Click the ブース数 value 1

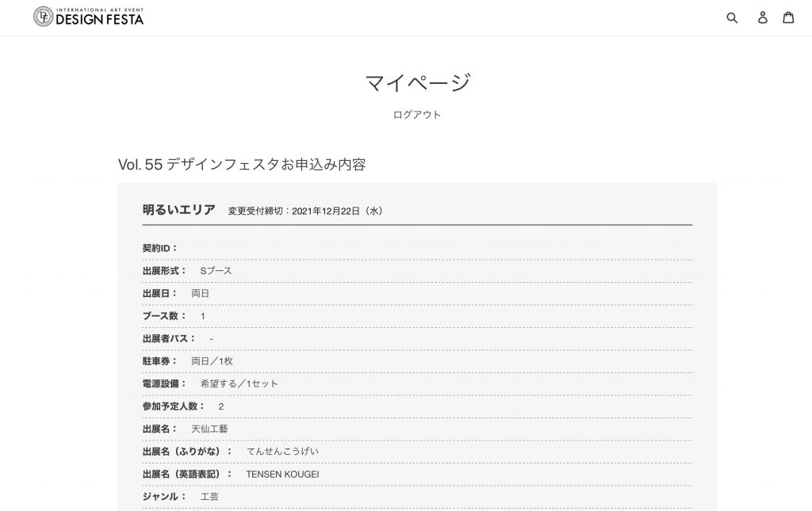[x=202, y=317]
